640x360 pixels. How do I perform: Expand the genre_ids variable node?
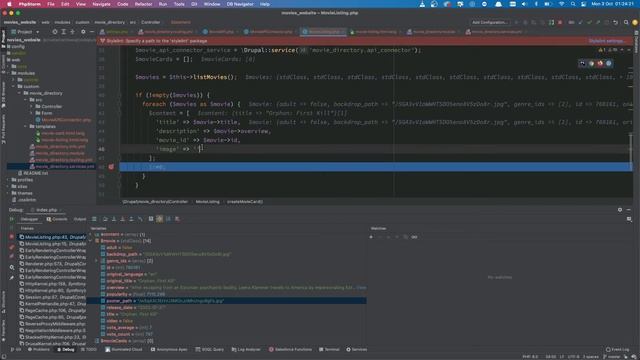pos(97,261)
